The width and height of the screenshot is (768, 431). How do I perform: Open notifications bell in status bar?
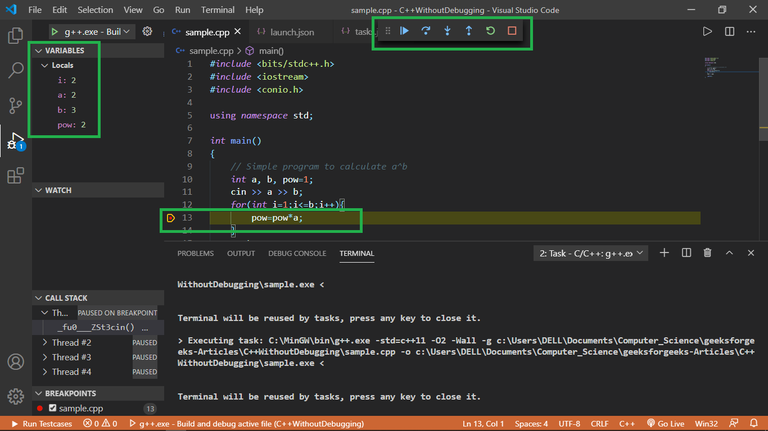click(754, 423)
